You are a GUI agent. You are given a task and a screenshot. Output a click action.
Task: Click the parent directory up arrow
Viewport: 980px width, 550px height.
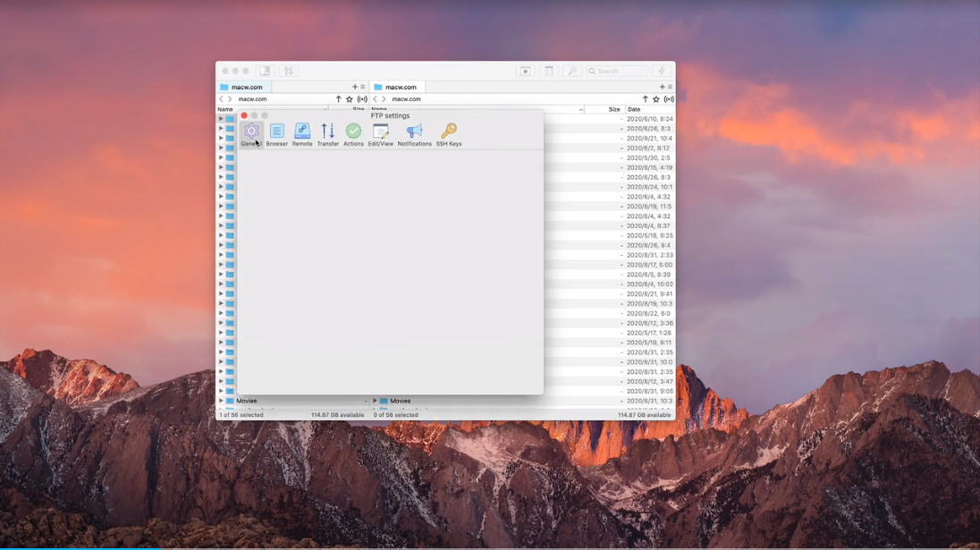(337, 99)
